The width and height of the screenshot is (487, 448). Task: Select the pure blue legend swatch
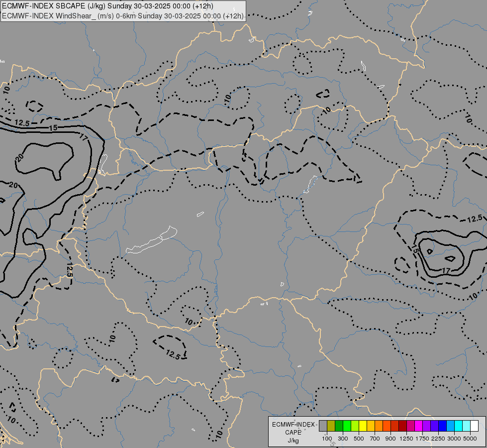(443, 426)
